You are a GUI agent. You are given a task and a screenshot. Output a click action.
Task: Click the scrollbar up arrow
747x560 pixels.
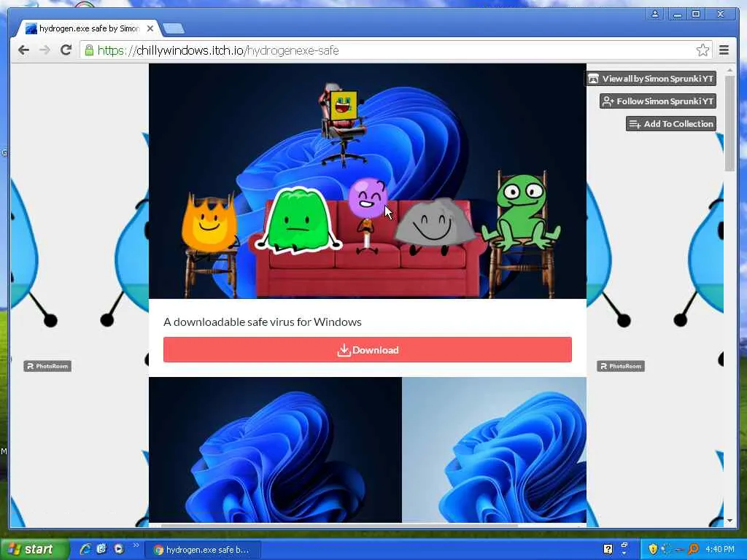click(x=729, y=71)
